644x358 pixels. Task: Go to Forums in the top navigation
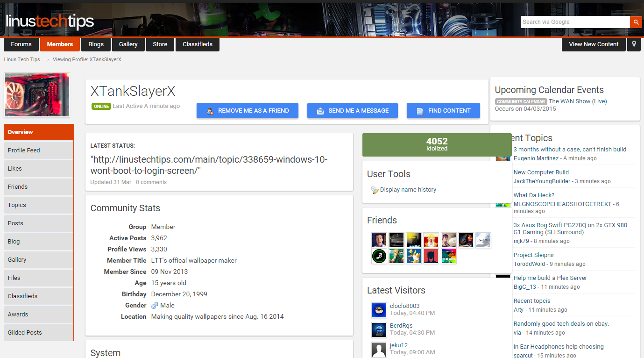tap(21, 44)
